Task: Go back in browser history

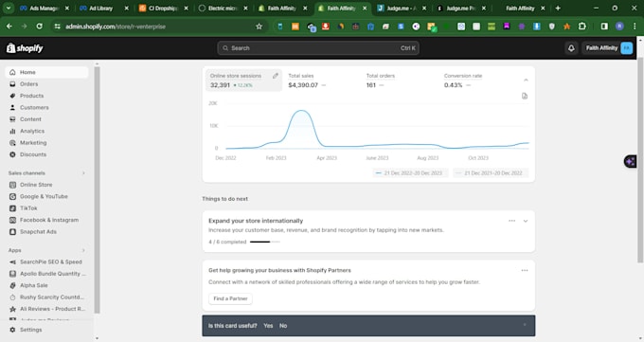Action: point(9,27)
